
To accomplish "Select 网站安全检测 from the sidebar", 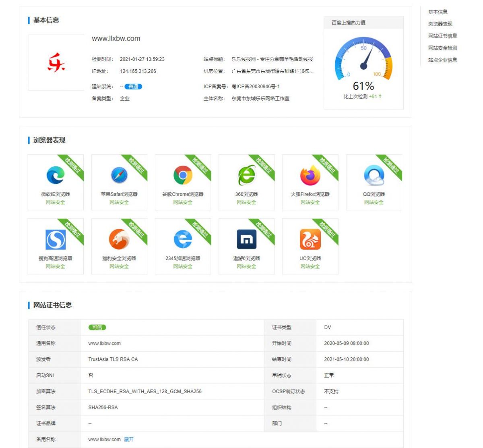I will coord(441,48).
